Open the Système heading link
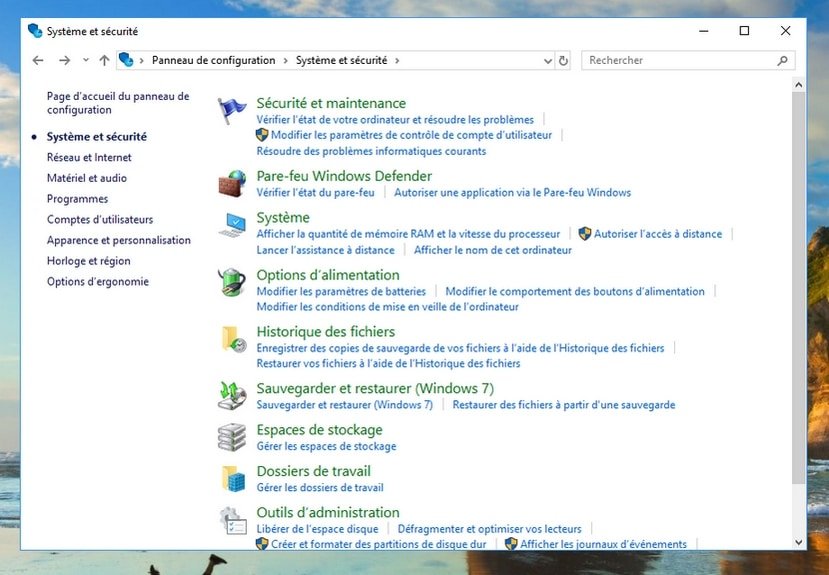Viewport: 829px width, 575px height. [283, 218]
